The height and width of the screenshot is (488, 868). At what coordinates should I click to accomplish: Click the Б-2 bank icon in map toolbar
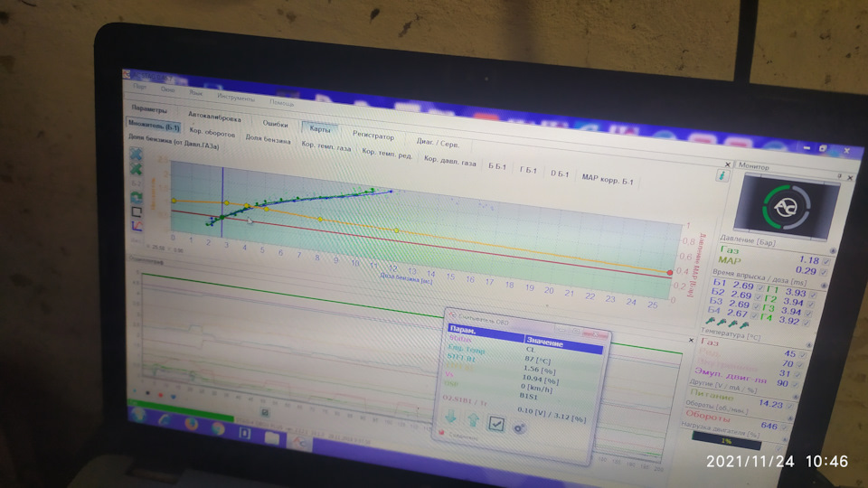[136, 183]
